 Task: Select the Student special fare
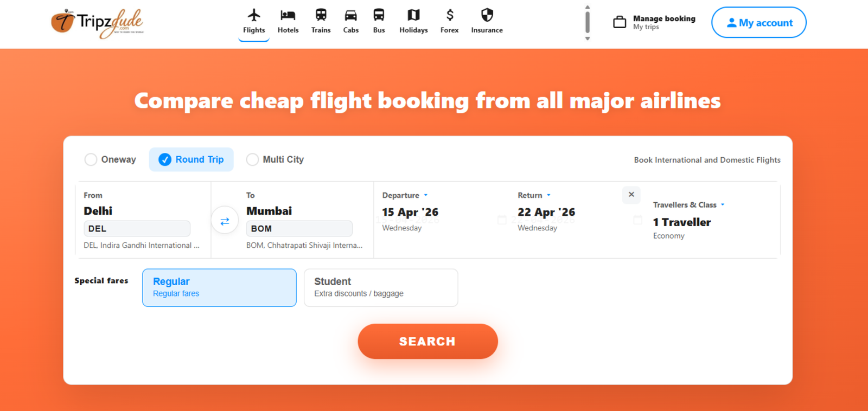[381, 287]
